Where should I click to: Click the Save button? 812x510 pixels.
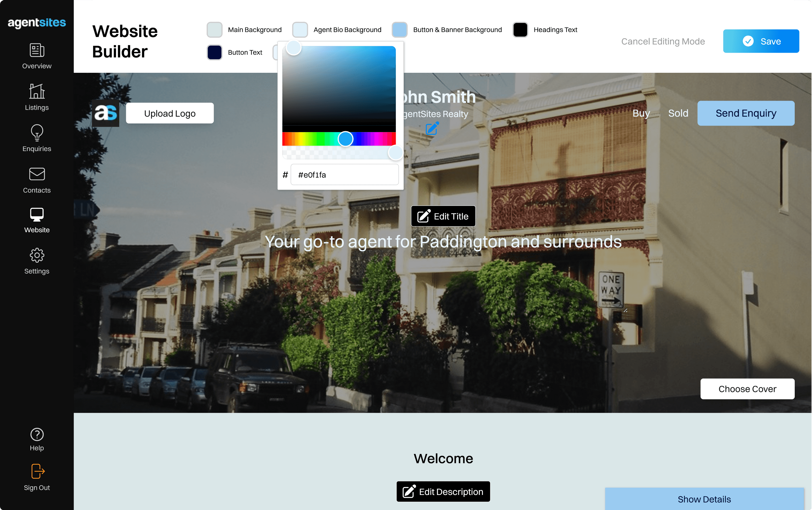[x=761, y=41]
